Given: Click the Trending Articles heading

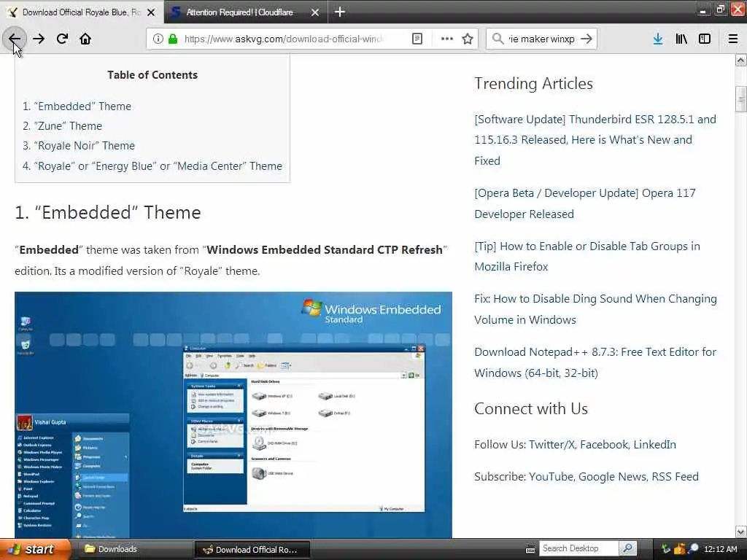Looking at the screenshot, I should pyautogui.click(x=533, y=83).
